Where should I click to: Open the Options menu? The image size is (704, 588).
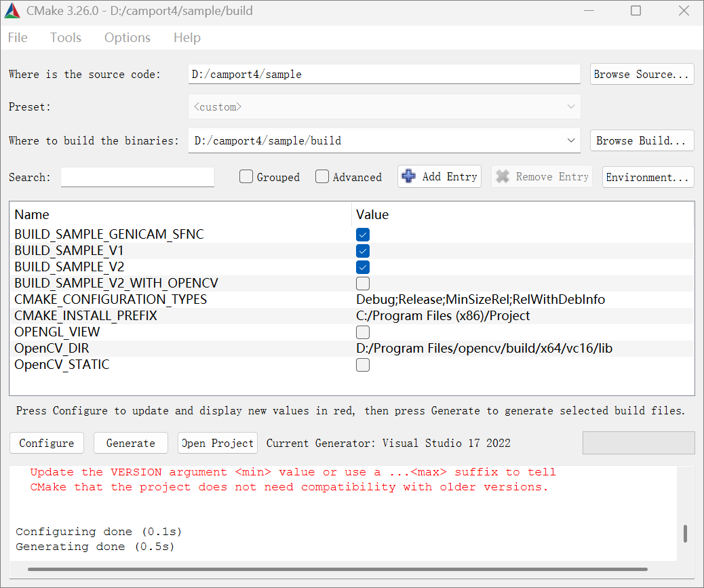[x=128, y=38]
